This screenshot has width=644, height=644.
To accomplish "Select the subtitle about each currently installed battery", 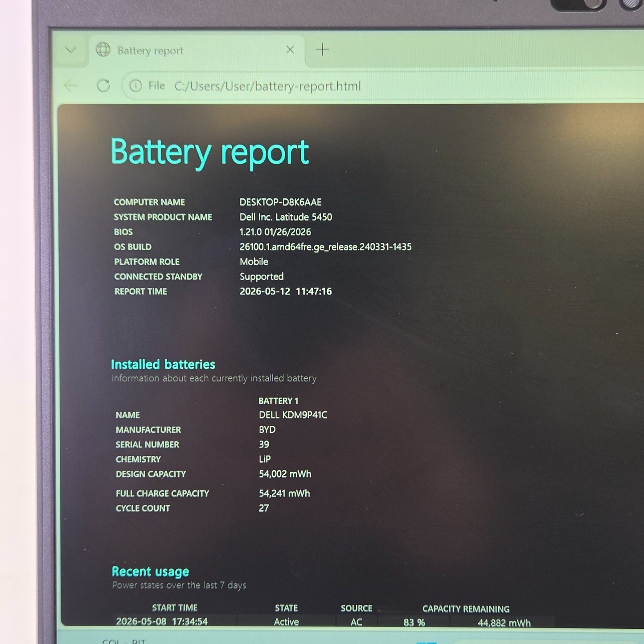I will (x=214, y=378).
